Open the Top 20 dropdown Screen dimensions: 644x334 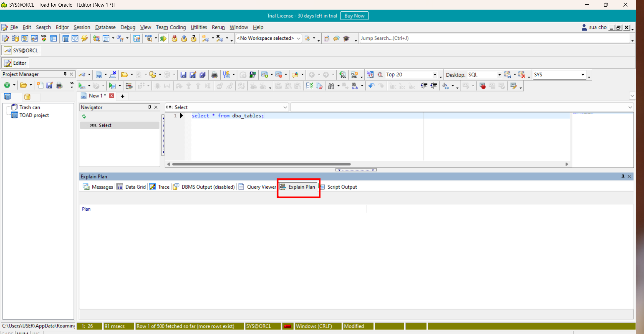(x=435, y=75)
